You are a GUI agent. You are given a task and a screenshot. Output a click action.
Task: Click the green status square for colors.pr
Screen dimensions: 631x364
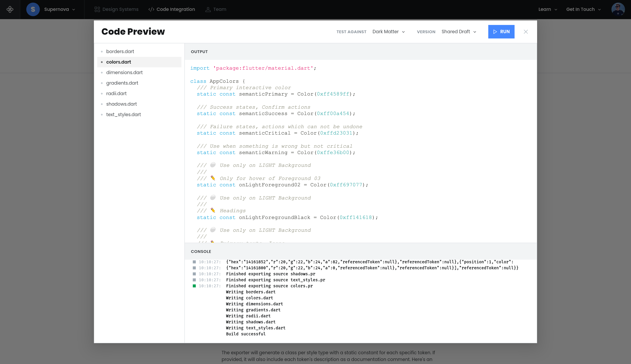point(194,286)
